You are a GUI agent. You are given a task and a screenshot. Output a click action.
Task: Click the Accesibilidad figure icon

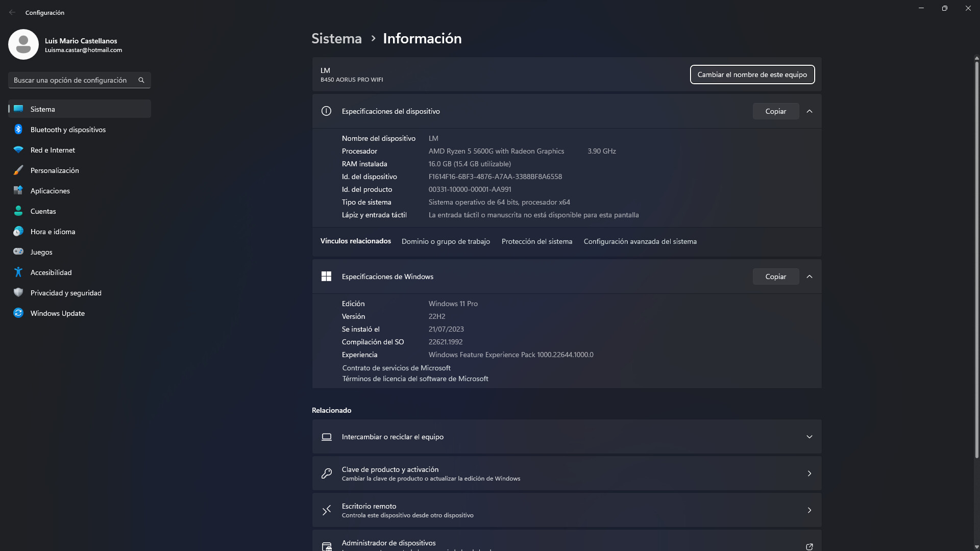point(18,272)
